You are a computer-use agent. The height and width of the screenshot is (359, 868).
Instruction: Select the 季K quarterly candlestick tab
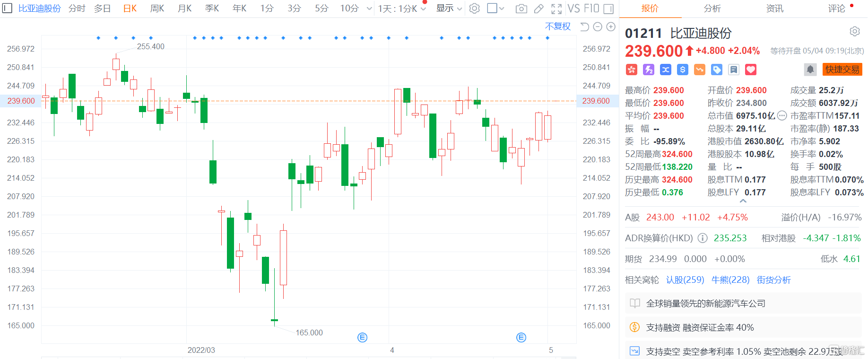(x=212, y=9)
